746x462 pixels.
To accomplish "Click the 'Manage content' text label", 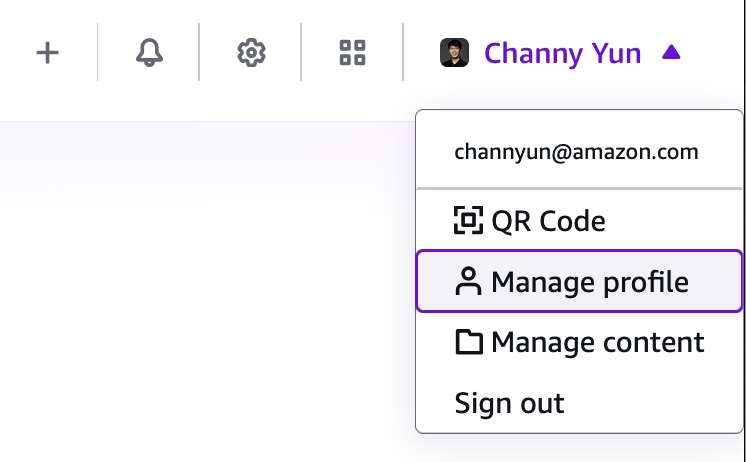I will pyautogui.click(x=598, y=342).
